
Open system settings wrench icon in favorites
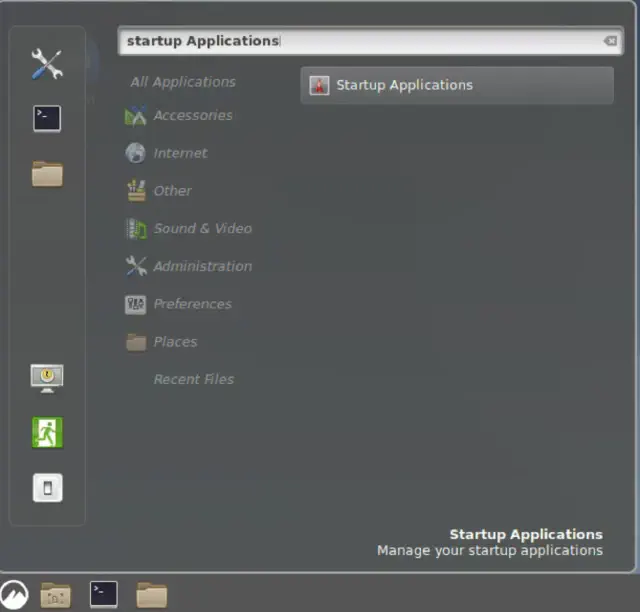click(x=47, y=64)
